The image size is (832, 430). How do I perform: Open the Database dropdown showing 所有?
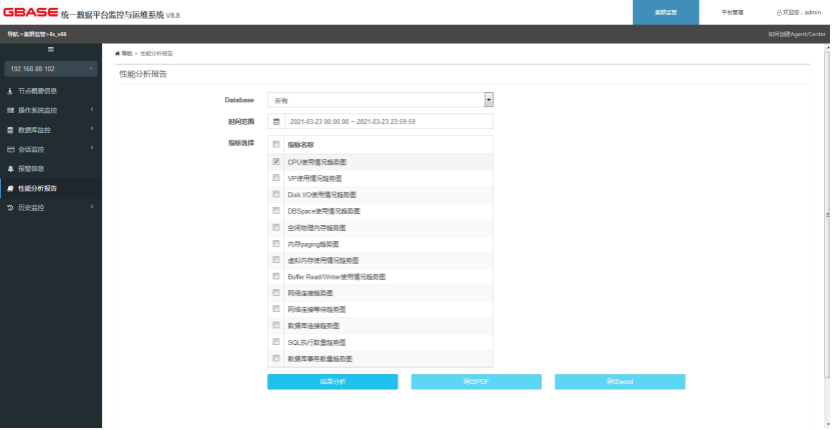[x=380, y=100]
